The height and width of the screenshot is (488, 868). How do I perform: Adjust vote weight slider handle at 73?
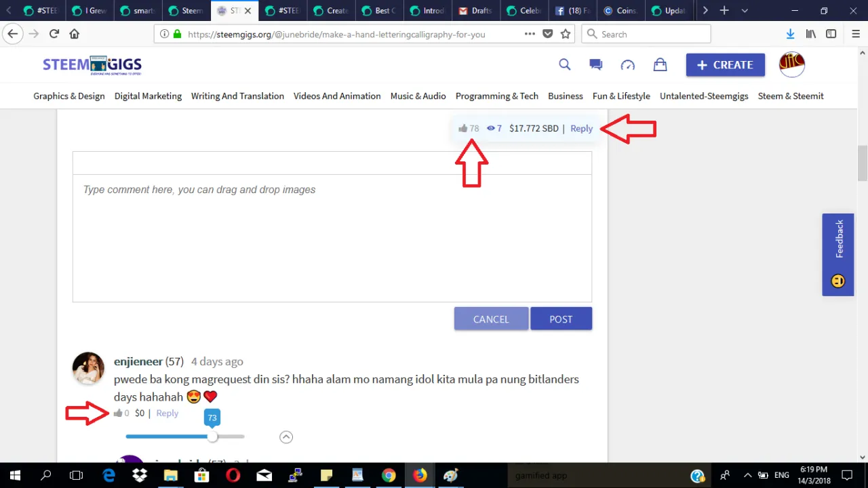pos(212,437)
